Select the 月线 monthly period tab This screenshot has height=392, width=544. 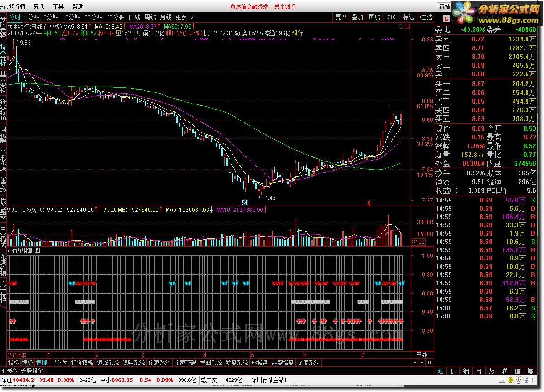[166, 17]
